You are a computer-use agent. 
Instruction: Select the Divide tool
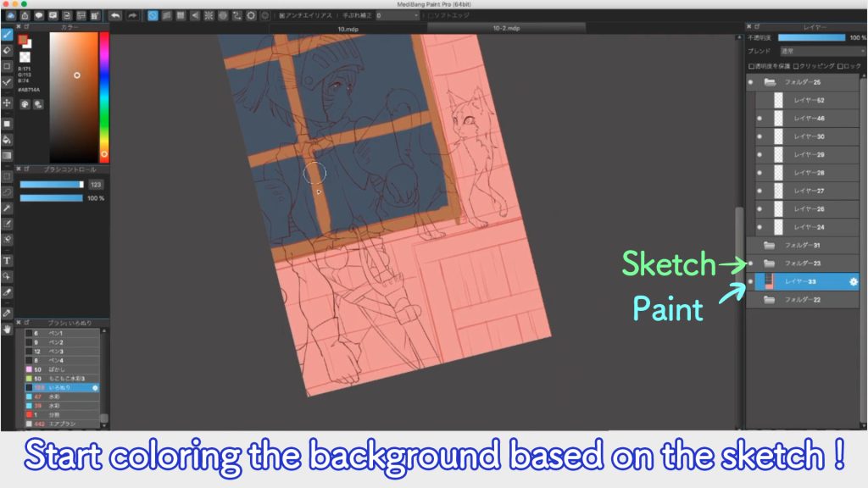[7, 292]
